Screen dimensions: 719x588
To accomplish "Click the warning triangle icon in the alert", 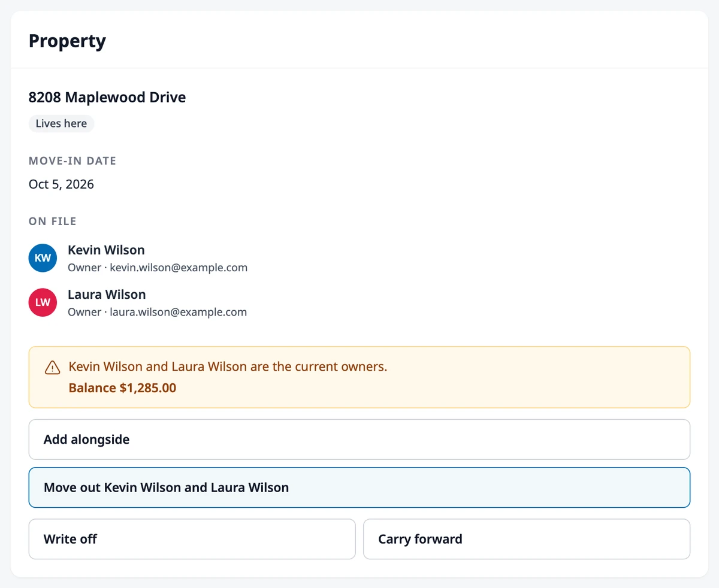I will pyautogui.click(x=53, y=368).
